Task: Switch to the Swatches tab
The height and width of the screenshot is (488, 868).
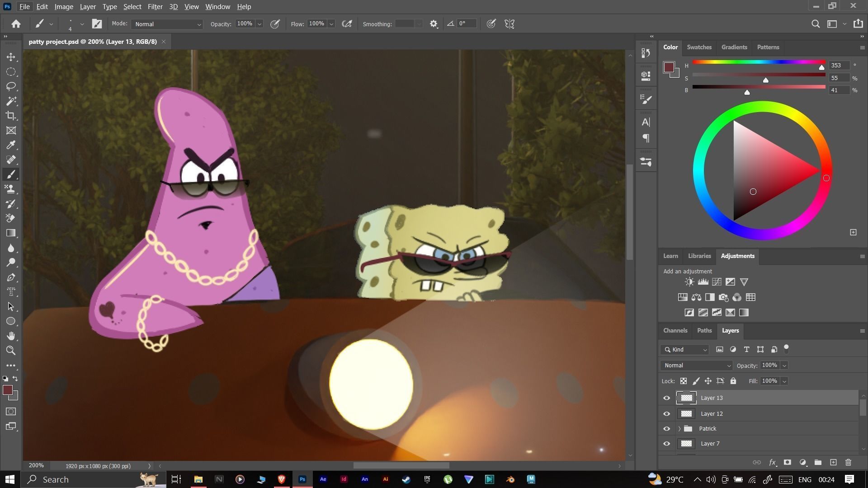Action: [x=699, y=47]
